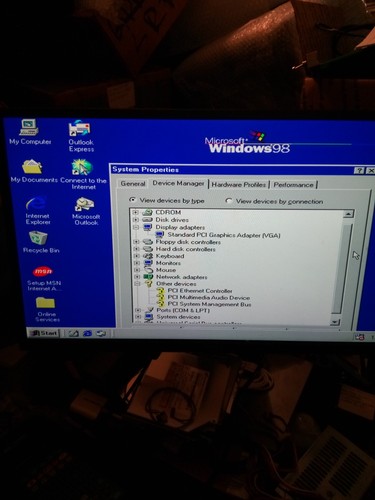The width and height of the screenshot is (375, 500).
Task: Collapse the Display adapters tree node
Action: (x=136, y=227)
